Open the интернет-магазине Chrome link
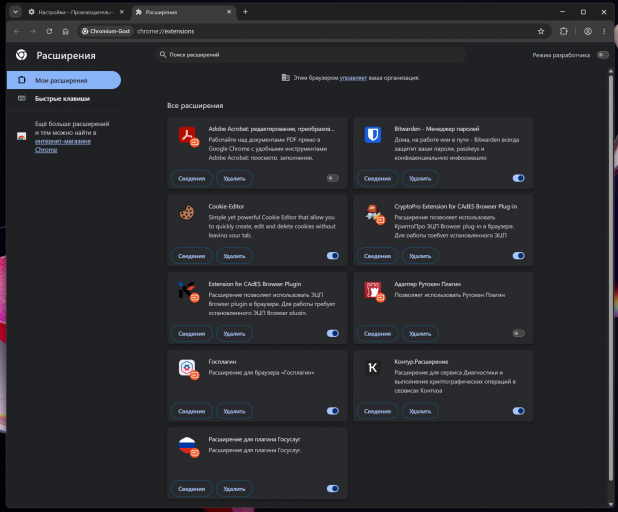Image resolution: width=618 pixels, height=512 pixels. [x=63, y=145]
